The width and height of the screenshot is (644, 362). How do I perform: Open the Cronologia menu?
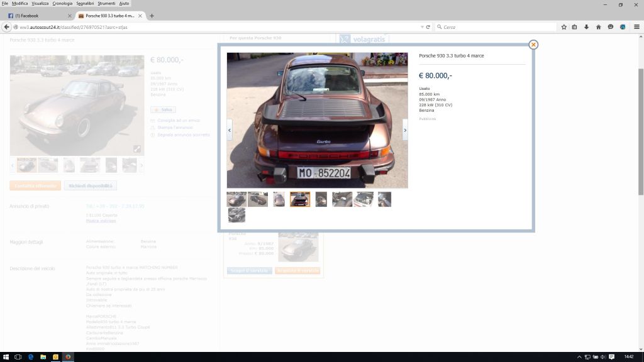click(62, 3)
